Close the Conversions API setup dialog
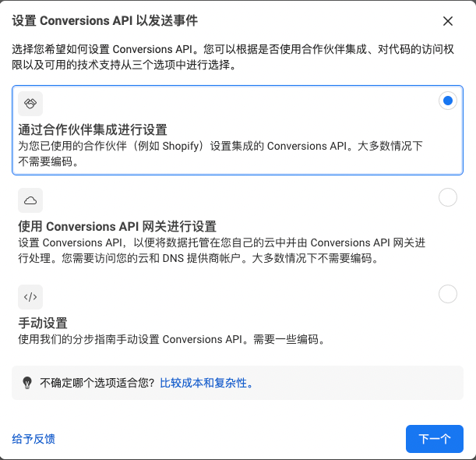 click(448, 21)
